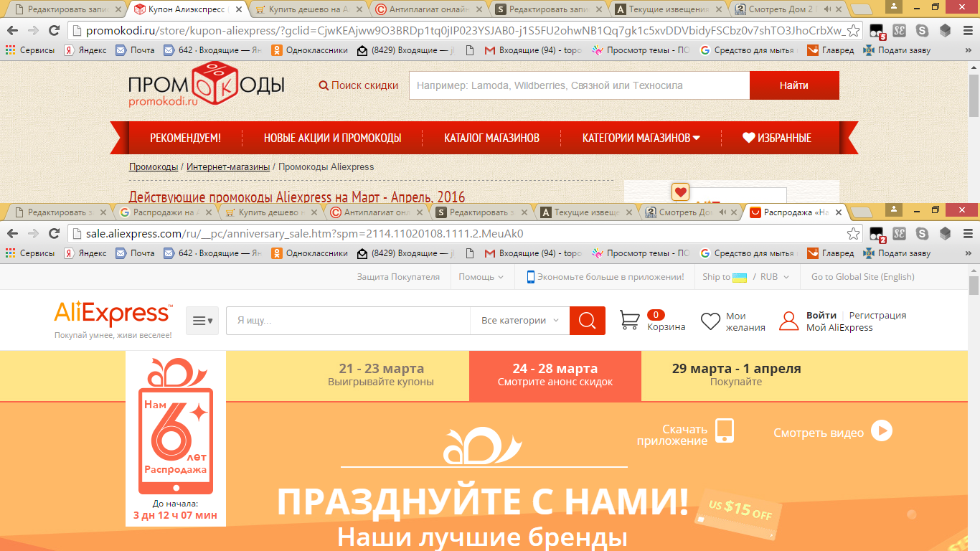Open the shopping cart icon
Screen dimensions: 980x551
coord(630,320)
